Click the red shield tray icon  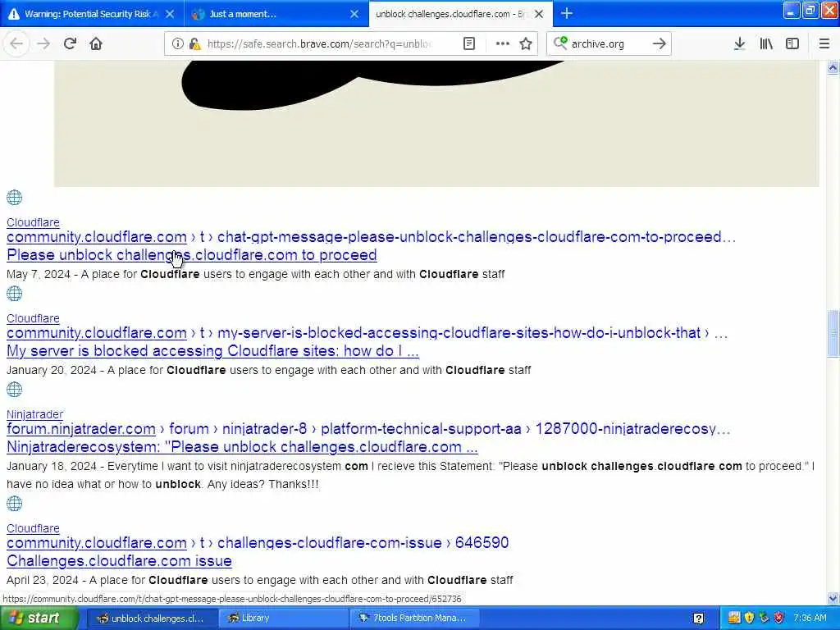779,618
